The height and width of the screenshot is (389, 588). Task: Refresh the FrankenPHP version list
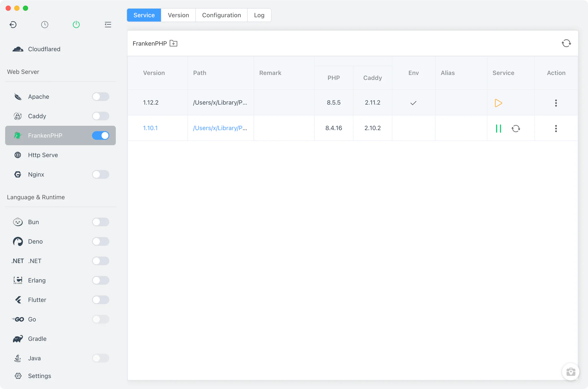tap(566, 43)
